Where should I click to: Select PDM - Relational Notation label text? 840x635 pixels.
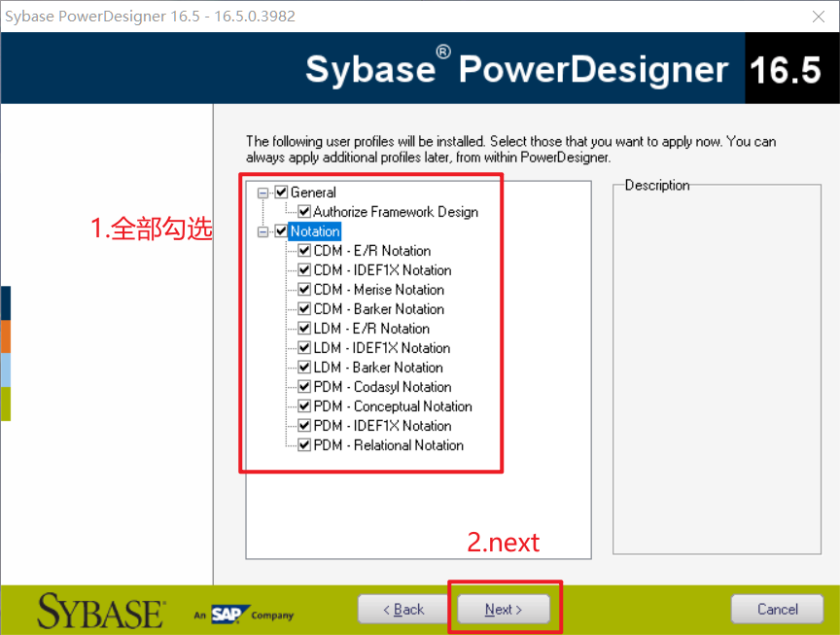point(388,445)
